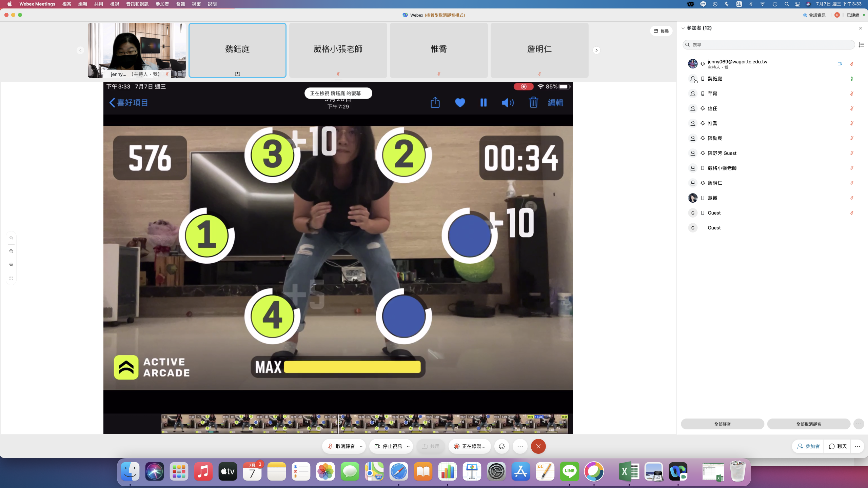The height and width of the screenshot is (488, 868).
Task: Click the sort participants list icon
Action: (862, 45)
